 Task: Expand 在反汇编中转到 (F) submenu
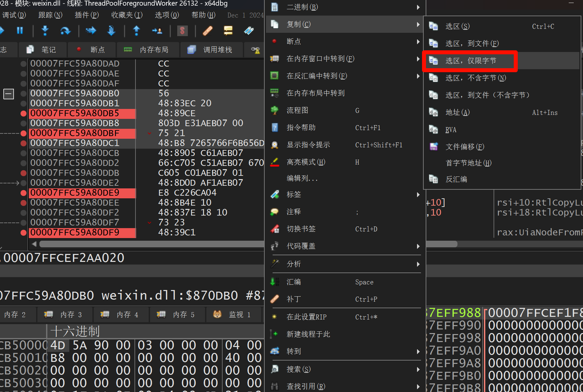(x=345, y=76)
